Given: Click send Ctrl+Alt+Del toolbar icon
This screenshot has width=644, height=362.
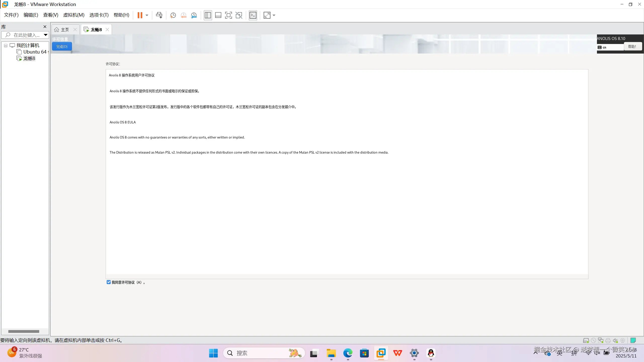Looking at the screenshot, I should pos(159,15).
